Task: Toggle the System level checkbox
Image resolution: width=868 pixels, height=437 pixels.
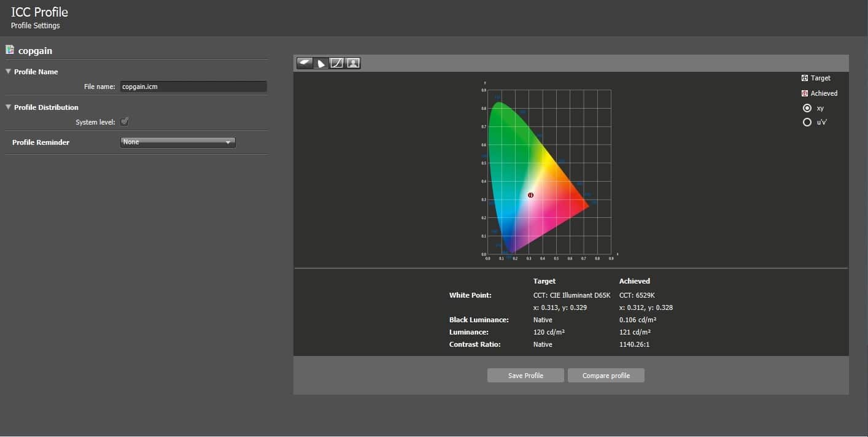Action: pos(125,122)
